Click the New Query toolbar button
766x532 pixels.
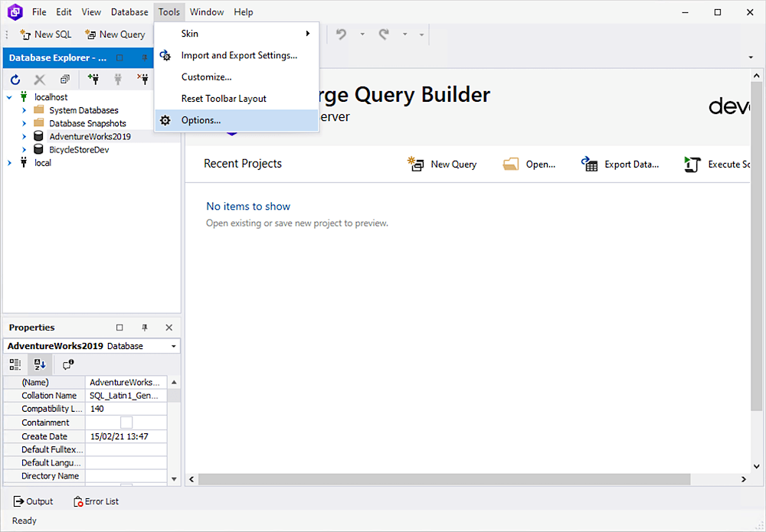[116, 34]
